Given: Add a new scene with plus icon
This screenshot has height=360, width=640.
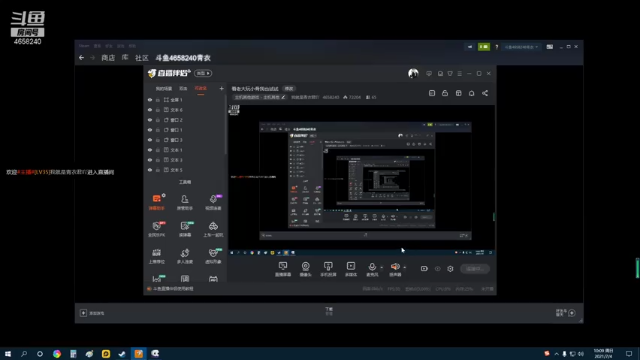Looking at the screenshot, I should point(221,88).
